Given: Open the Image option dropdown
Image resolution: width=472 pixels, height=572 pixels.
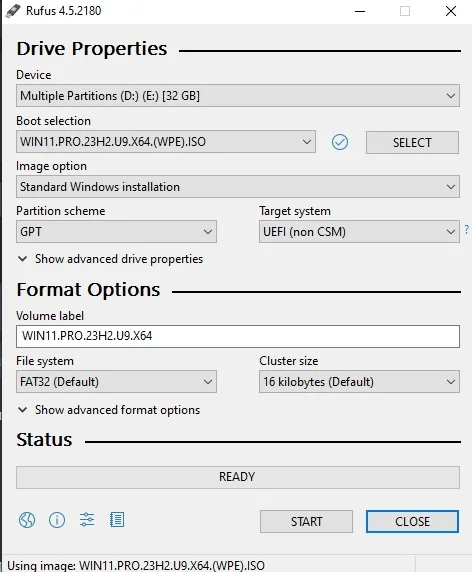Looking at the screenshot, I should [238, 187].
